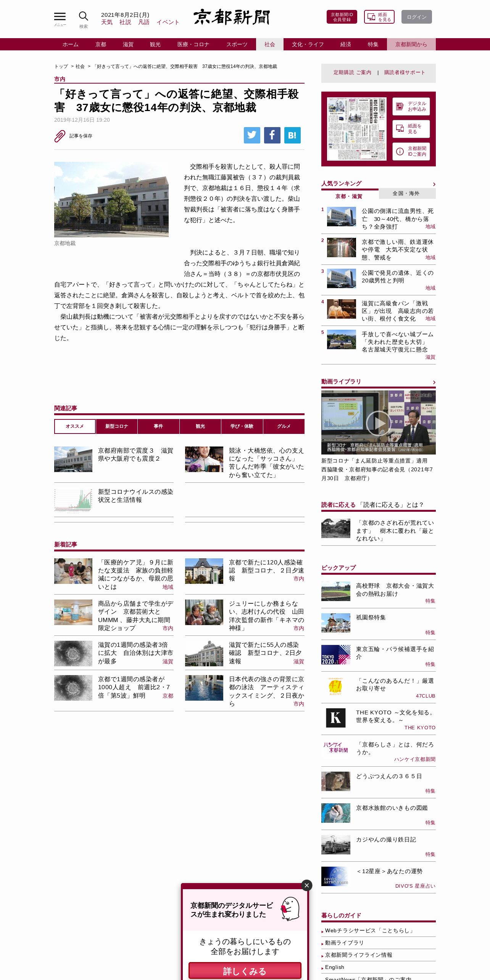Open the 定期購読 ご案内 link
This screenshot has height=980, width=490.
point(352,73)
